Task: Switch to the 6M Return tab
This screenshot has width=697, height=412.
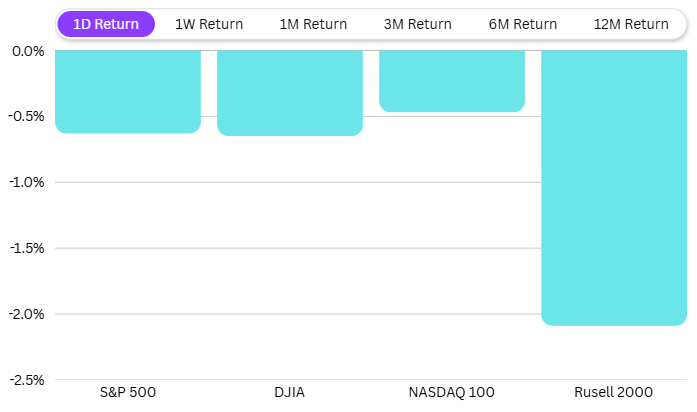Action: (x=523, y=24)
